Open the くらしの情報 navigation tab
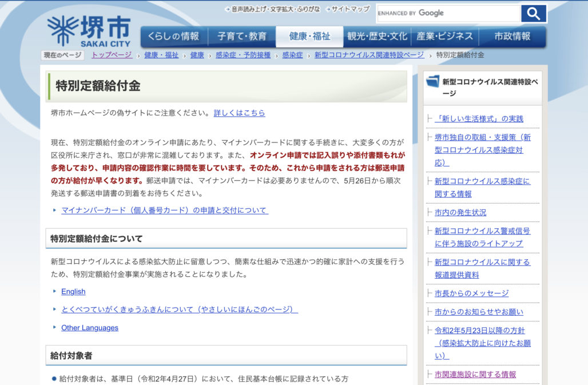This screenshot has height=385, width=588. (x=173, y=37)
